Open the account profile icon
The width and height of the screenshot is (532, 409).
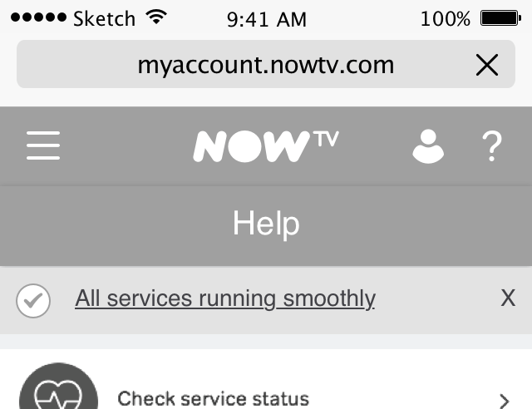click(428, 146)
